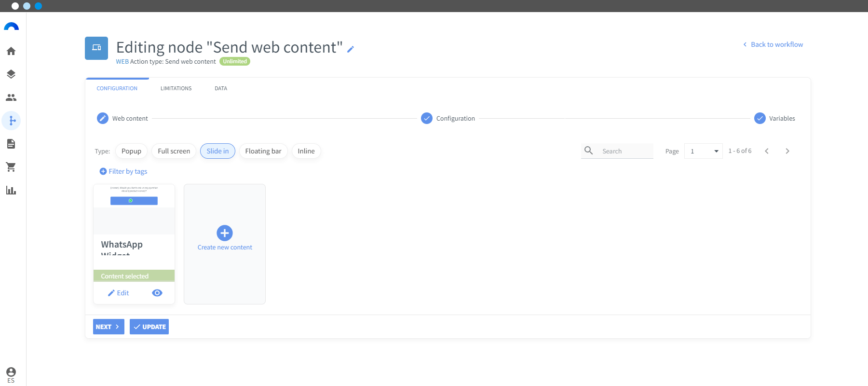Image resolution: width=868 pixels, height=386 pixels.
Task: Open the layers icon in sidebar
Action: [11, 74]
